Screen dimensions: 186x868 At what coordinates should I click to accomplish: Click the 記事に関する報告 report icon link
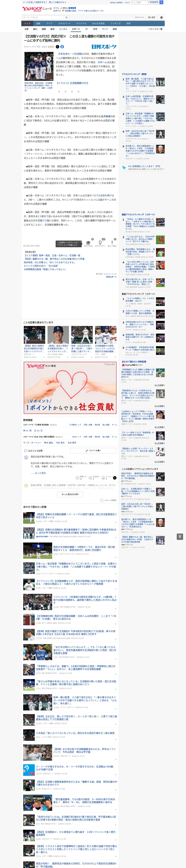click(31, 246)
